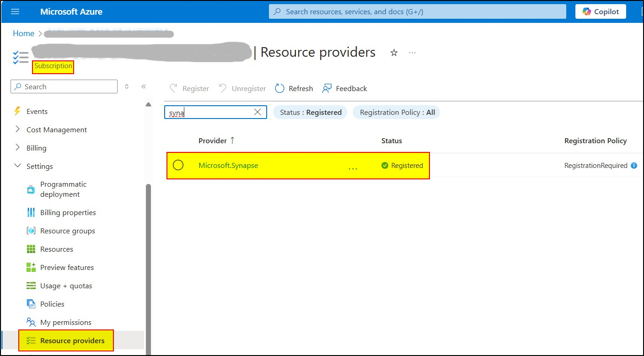644x356 pixels.
Task: Select the Microsoft.Synapse radio button
Action: point(178,165)
